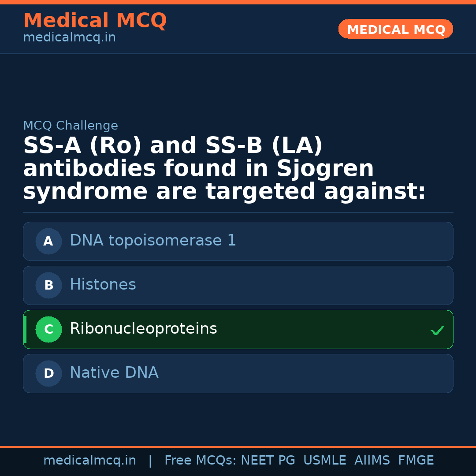Click USMLE in the footer
476x476 pixels.
coord(324,461)
